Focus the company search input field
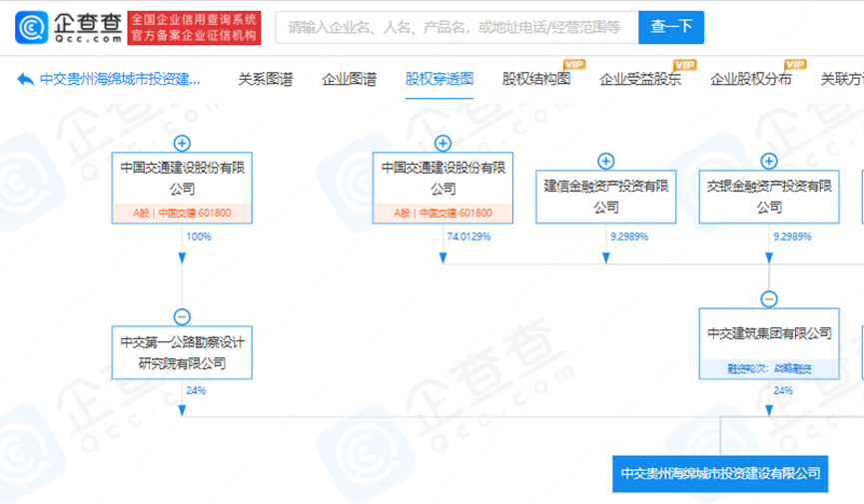The image size is (864, 504). tap(456, 27)
